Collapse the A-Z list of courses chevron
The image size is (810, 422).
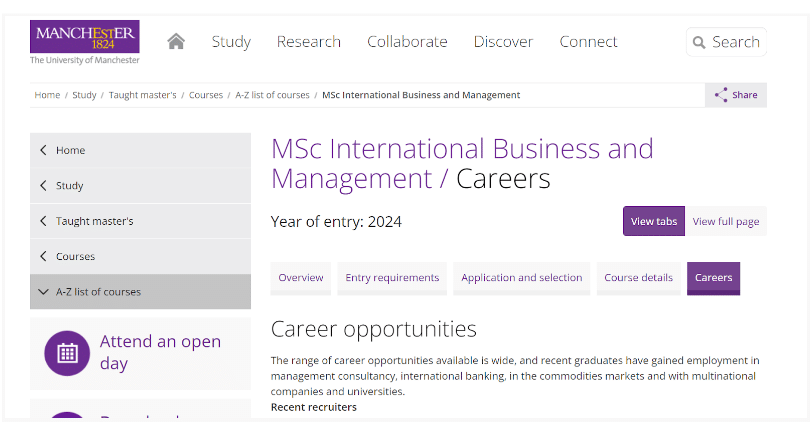tap(43, 292)
